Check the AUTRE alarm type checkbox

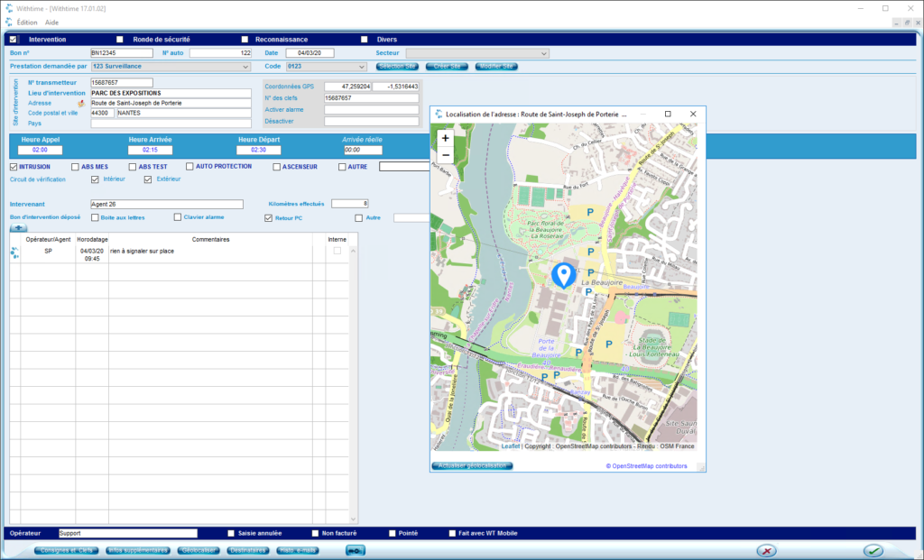(x=342, y=167)
